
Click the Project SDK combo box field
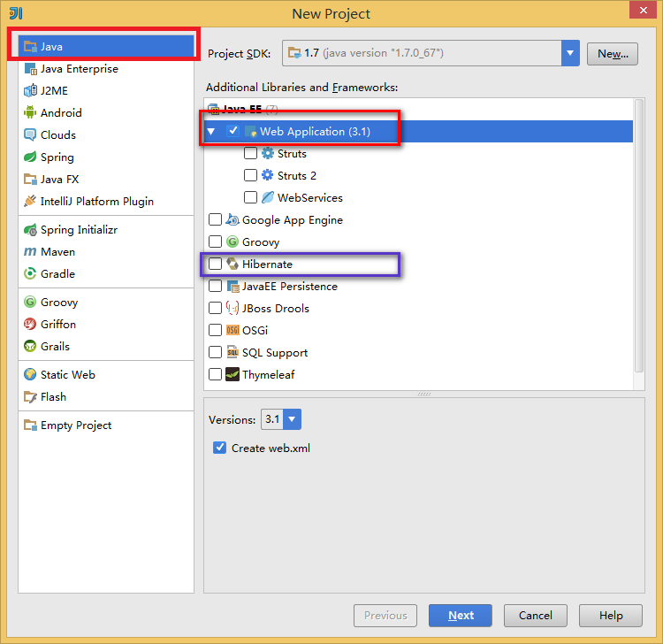[431, 53]
